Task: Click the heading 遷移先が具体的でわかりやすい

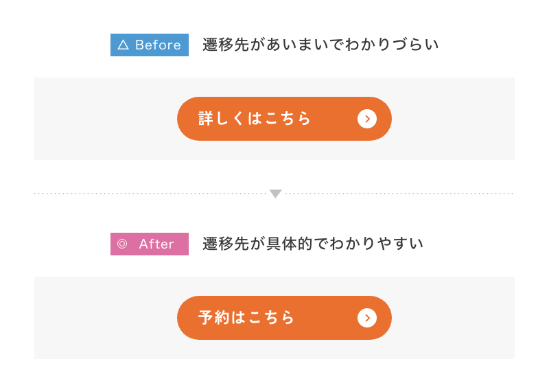Action: click(x=313, y=244)
